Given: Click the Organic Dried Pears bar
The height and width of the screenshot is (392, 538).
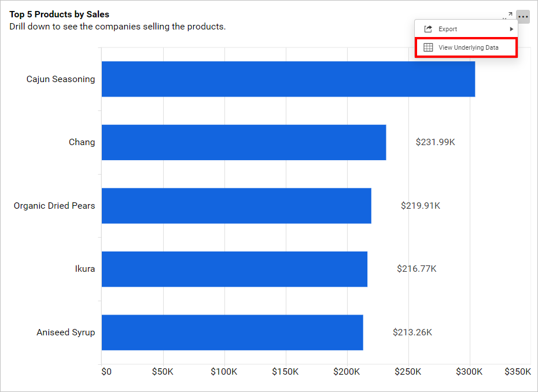Looking at the screenshot, I should tap(236, 206).
